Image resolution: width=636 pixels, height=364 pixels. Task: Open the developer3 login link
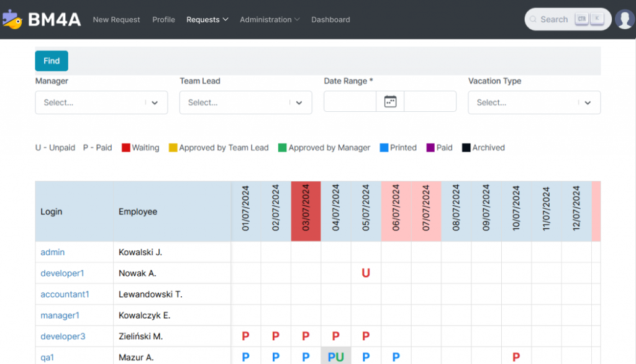(x=63, y=337)
